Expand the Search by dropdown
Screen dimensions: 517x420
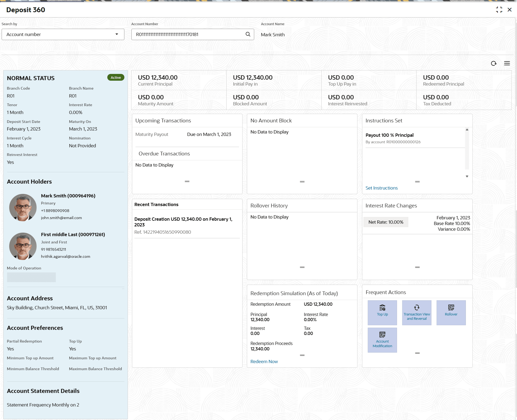pos(63,34)
